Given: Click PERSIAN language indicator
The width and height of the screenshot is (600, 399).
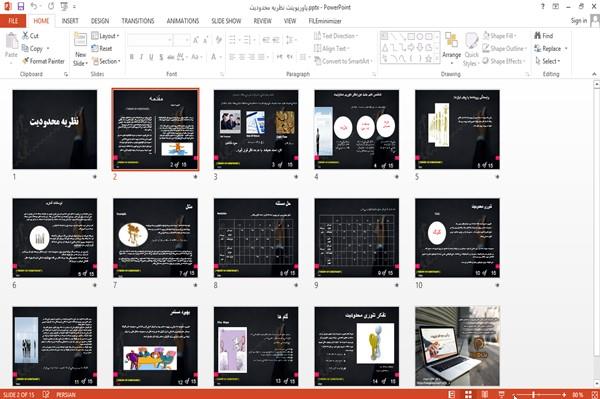Looking at the screenshot, I should coord(66,394).
